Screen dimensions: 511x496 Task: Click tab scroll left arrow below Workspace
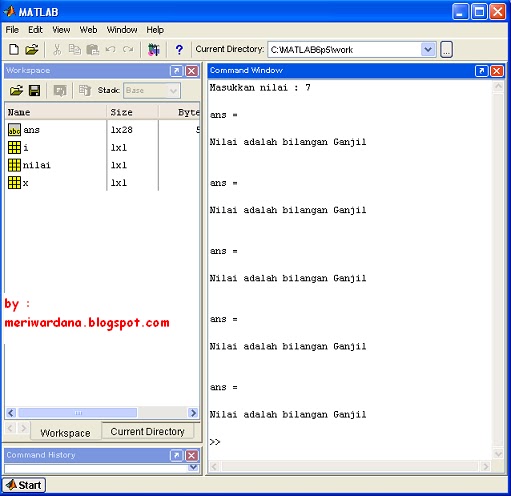tap(10, 428)
